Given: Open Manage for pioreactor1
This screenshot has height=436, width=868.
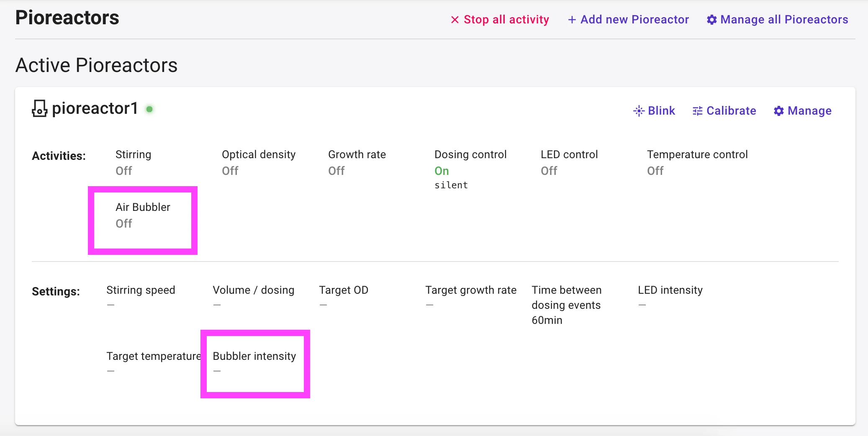Looking at the screenshot, I should pyautogui.click(x=802, y=111).
